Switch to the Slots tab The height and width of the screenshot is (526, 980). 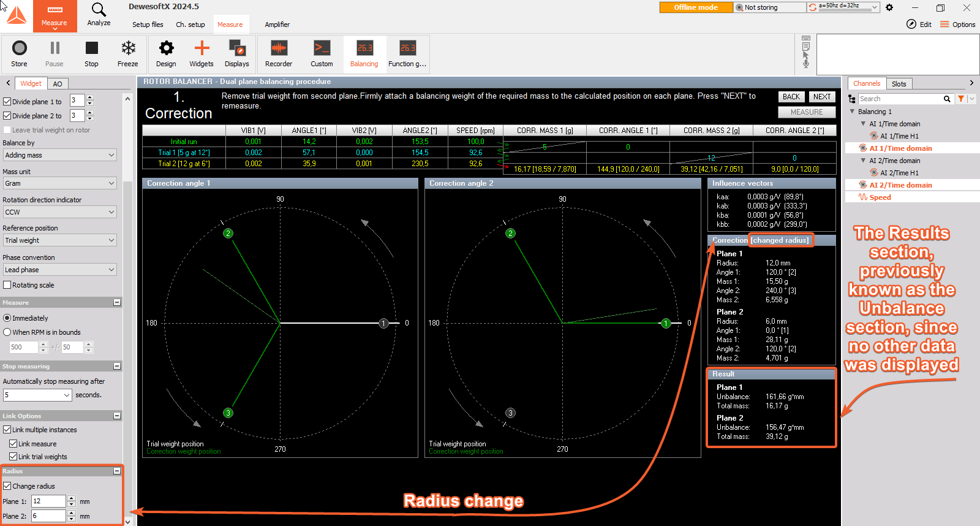coord(899,84)
